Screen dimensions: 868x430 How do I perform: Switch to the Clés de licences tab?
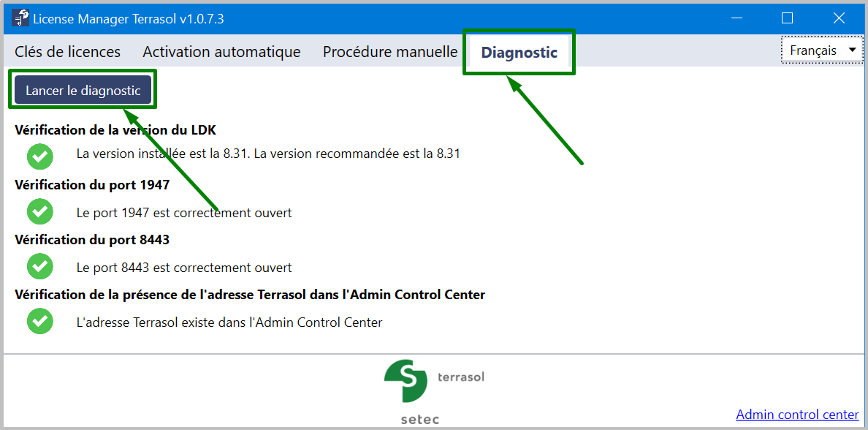pos(67,52)
